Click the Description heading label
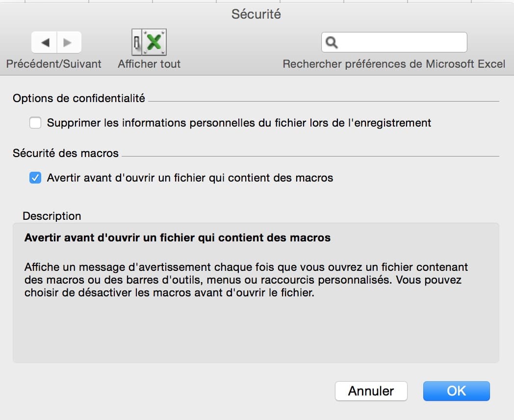 52,216
